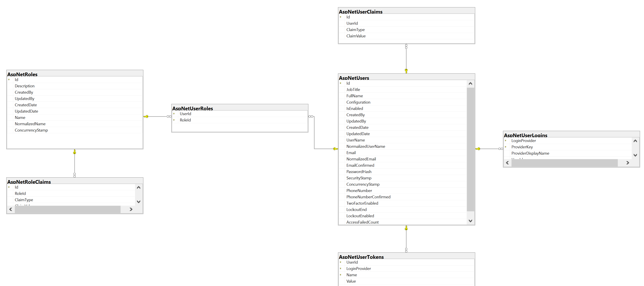The image size is (644, 286).
Task: Click scroll up arrow in AspNetUserLogins table
Action: [x=635, y=141]
